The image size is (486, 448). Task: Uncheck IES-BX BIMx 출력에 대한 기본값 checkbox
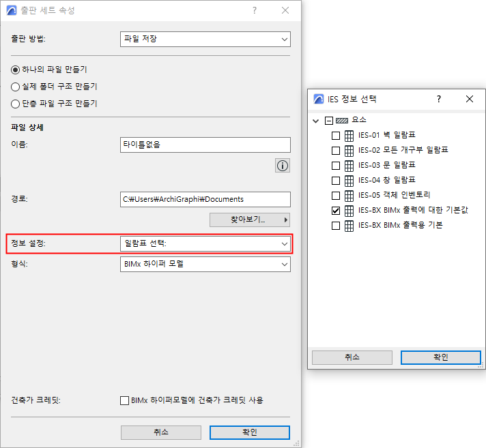[336, 211]
